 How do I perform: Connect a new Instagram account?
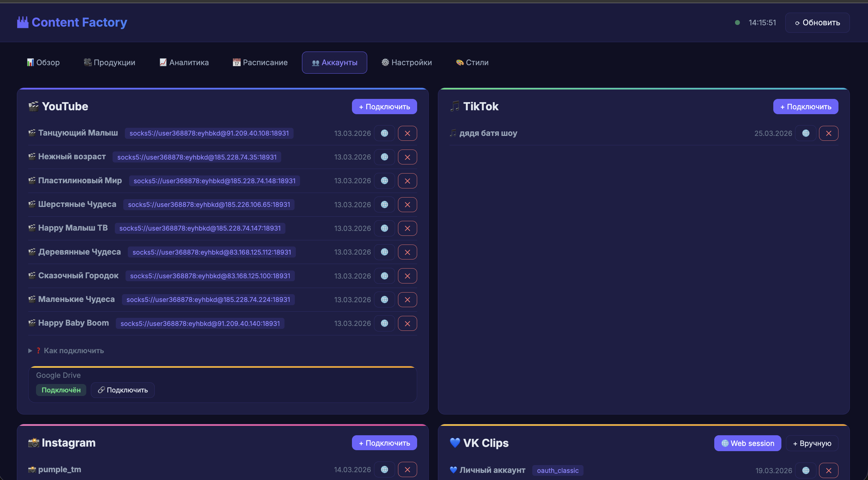(384, 443)
